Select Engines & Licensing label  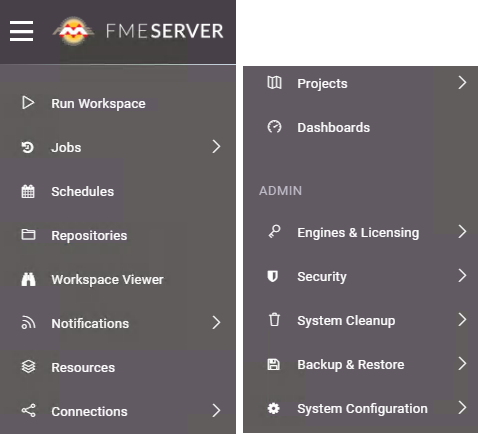[x=358, y=233]
